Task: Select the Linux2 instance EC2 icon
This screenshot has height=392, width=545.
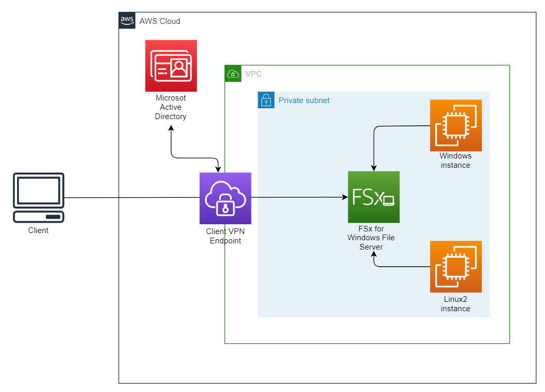Action: tap(455, 267)
